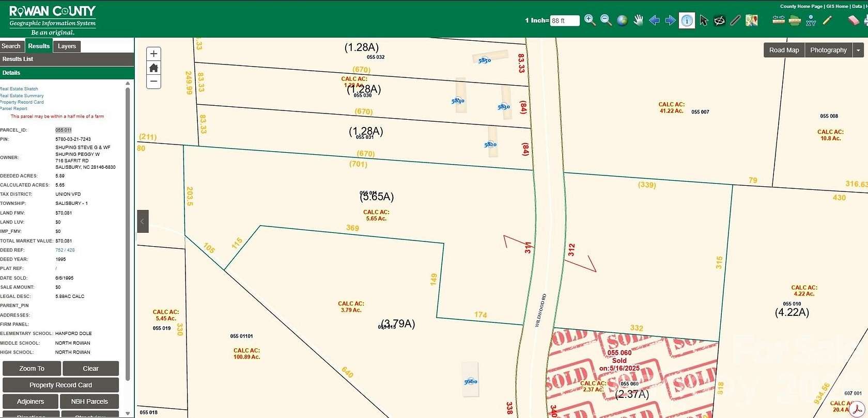Image resolution: width=868 pixels, height=418 pixels.
Task: Click the Rowan County GIS logo
Action: pyautogui.click(x=52, y=20)
